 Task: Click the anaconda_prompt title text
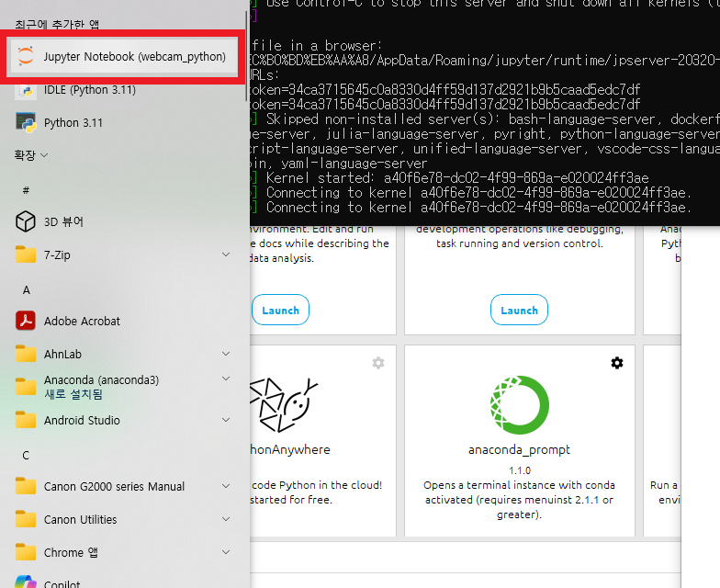click(x=520, y=450)
